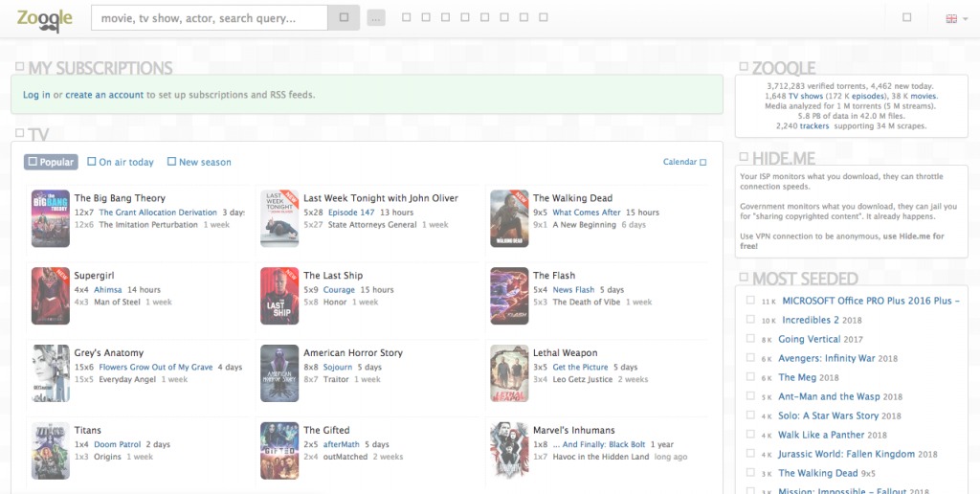Open the '...' advanced search options button
Image resolution: width=980 pixels, height=494 pixels.
375,18
